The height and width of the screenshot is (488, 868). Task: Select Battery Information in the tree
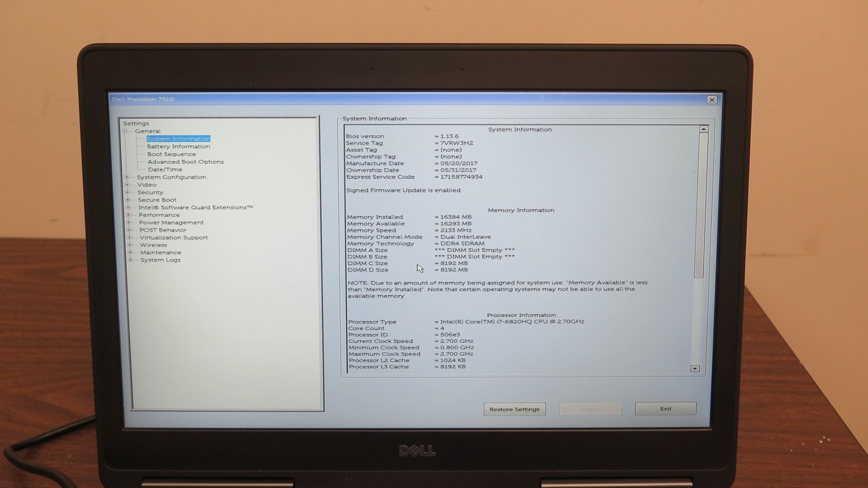[x=178, y=146]
